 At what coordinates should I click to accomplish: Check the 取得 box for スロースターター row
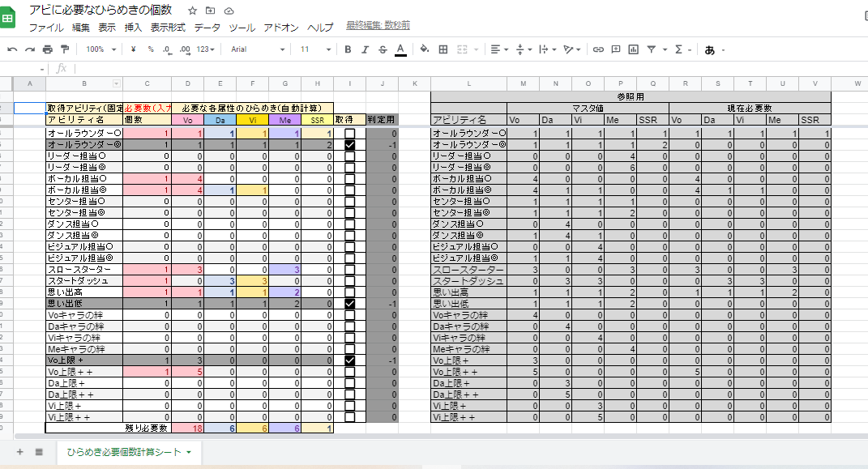coord(349,270)
